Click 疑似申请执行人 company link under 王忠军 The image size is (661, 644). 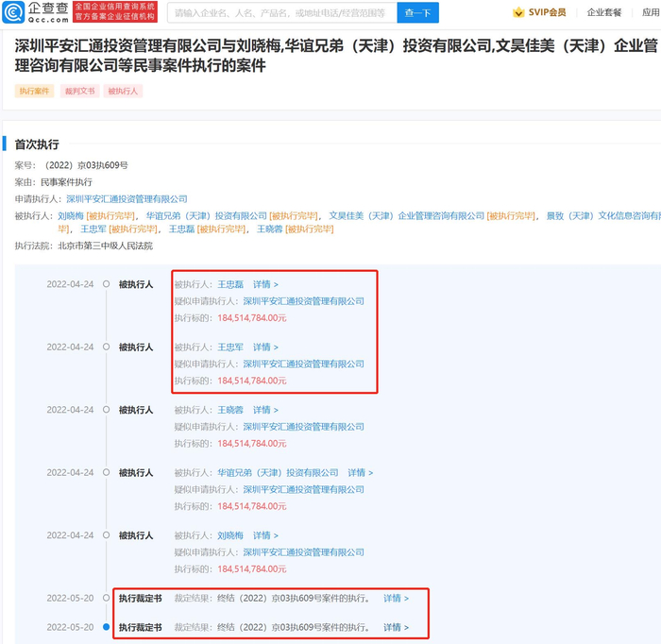303,364
